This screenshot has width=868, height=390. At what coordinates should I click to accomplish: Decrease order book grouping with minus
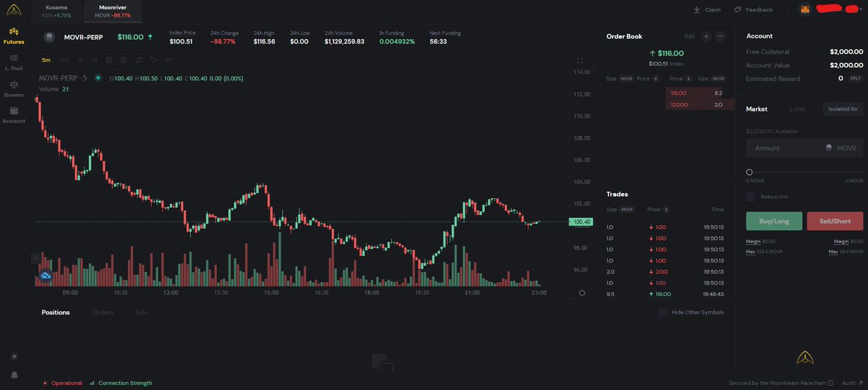point(720,36)
